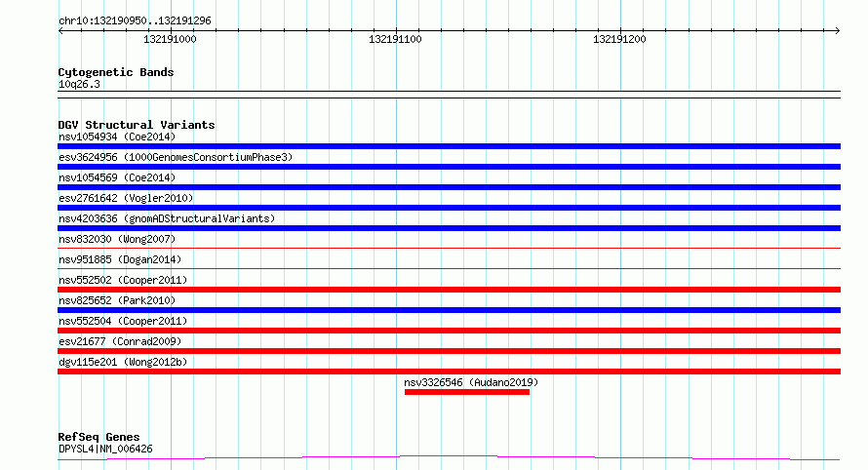Viewport: 868px width, 470px height.
Task: Open variant nsv1054569 (Coe2014) label
Action: pos(117,177)
